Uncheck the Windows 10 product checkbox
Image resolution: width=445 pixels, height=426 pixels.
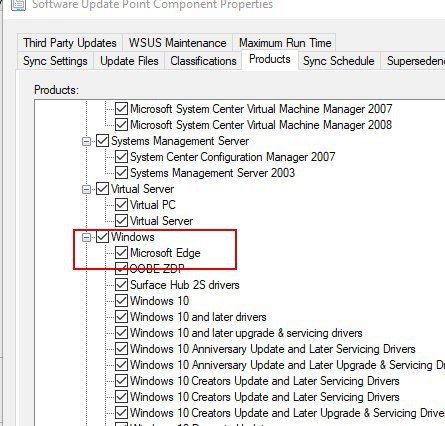[x=121, y=301]
